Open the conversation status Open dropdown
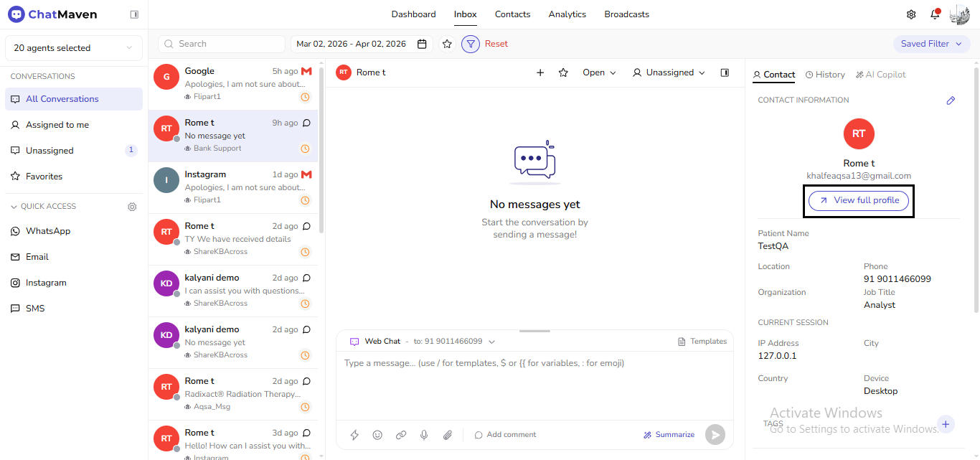The image size is (980, 460). click(x=598, y=72)
